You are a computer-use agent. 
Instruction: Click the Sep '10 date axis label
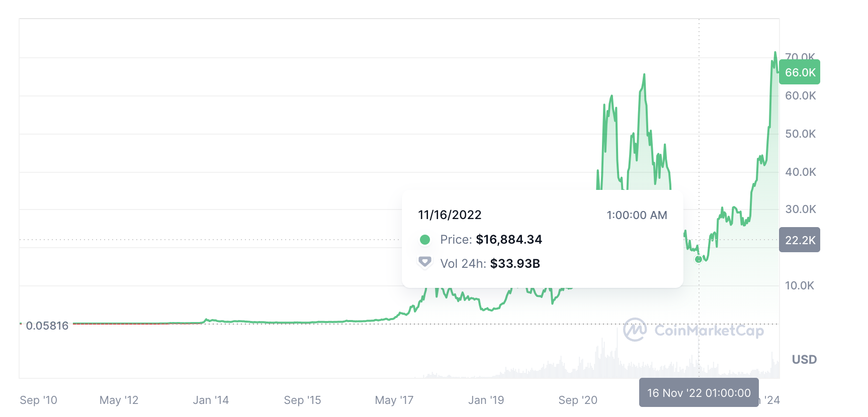pos(38,400)
